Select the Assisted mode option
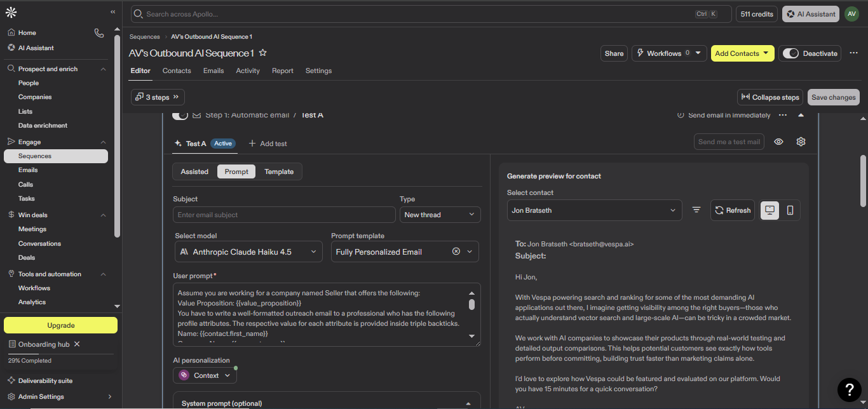This screenshot has height=409, width=868. 194,171
